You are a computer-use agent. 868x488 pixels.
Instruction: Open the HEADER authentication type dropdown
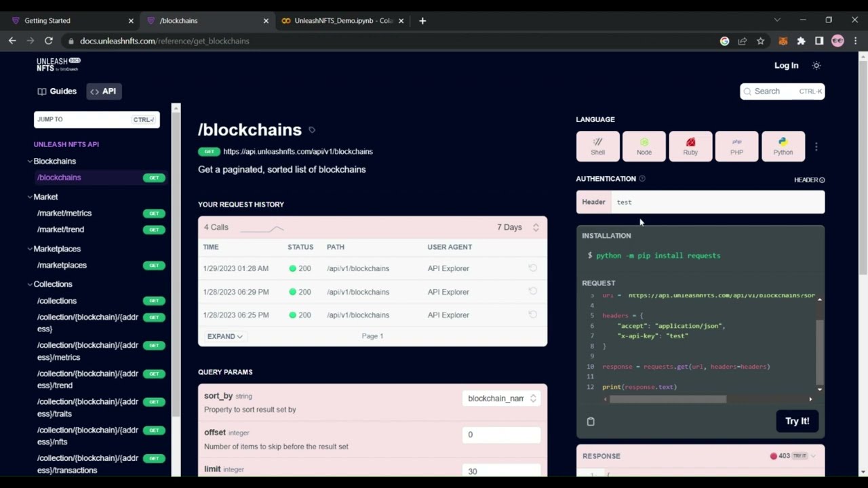click(809, 180)
